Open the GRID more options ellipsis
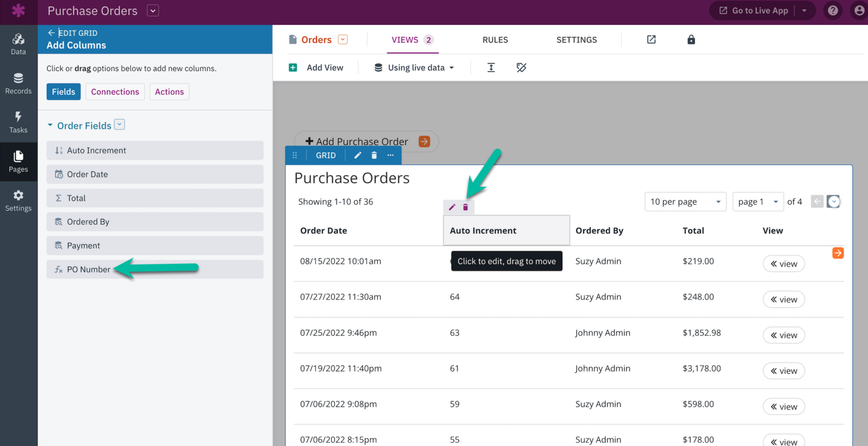The height and width of the screenshot is (446, 868). pyautogui.click(x=391, y=155)
